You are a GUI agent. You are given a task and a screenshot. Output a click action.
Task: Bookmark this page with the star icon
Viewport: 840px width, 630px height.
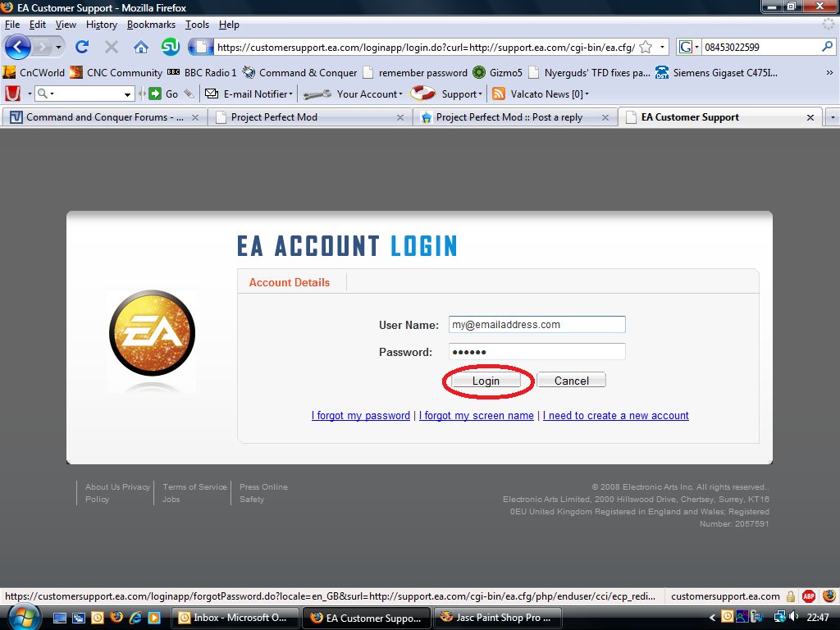coord(646,47)
